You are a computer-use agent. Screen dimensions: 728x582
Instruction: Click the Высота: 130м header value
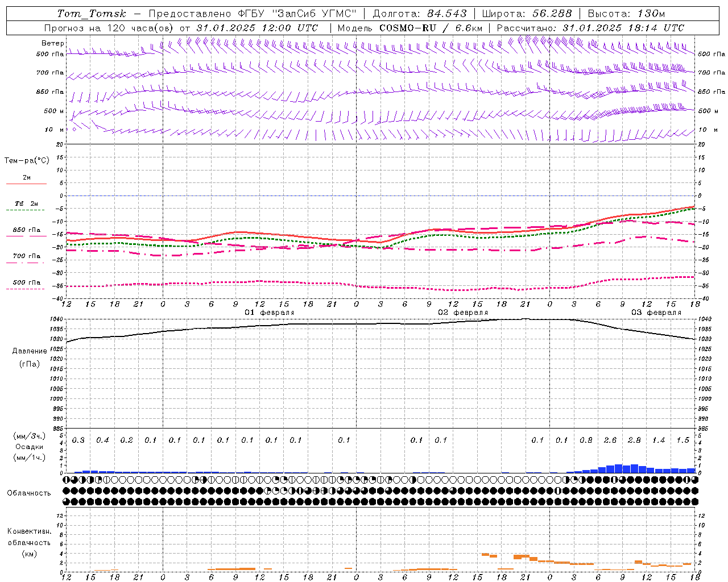(x=626, y=14)
